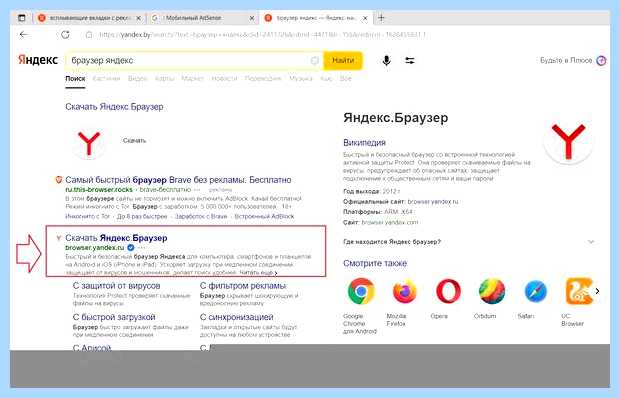The height and width of the screenshot is (398, 620).
Task: Close the браузер яндекс tab
Action: pyautogui.click(x=365, y=18)
